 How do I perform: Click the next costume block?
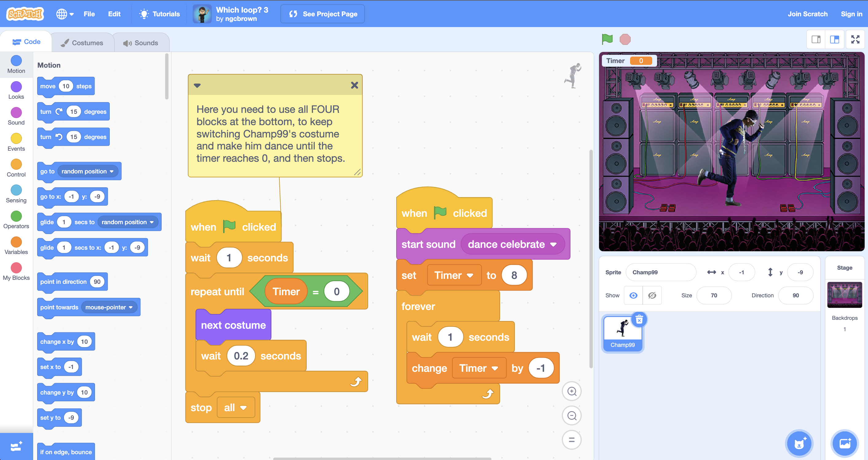coord(233,325)
